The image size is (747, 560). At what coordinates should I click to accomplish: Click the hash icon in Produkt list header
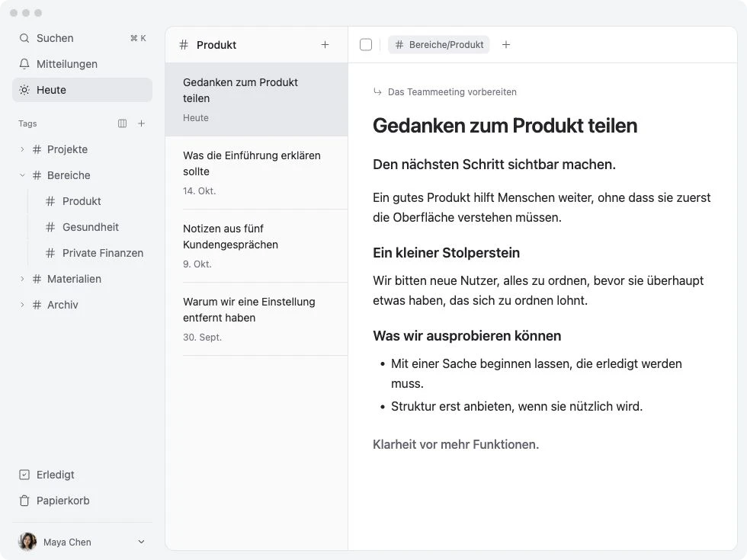click(184, 45)
